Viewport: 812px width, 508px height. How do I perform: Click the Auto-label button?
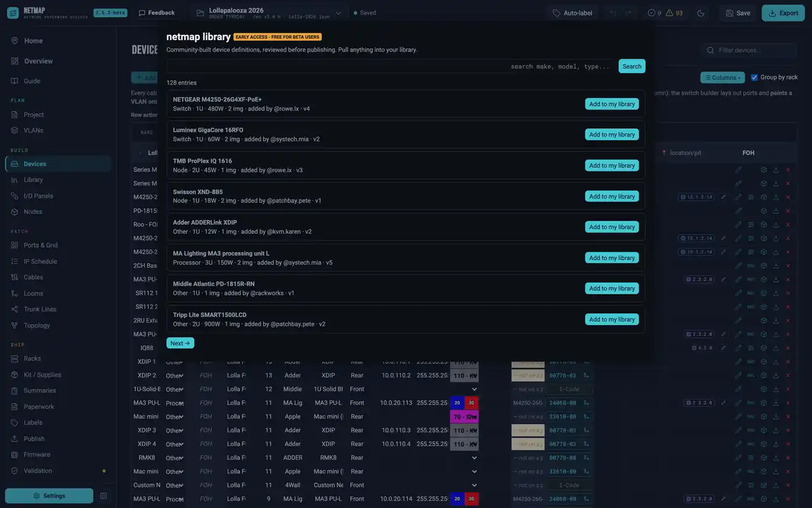[572, 13]
